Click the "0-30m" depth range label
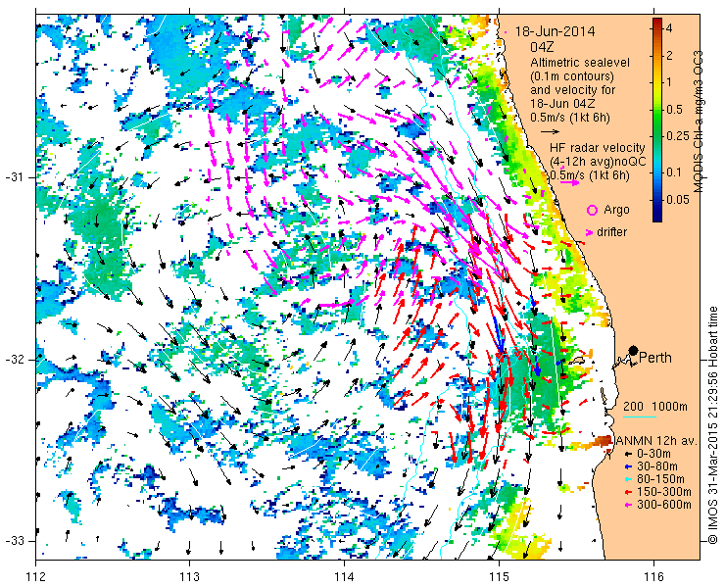This screenshot has width=725, height=588. (653, 455)
